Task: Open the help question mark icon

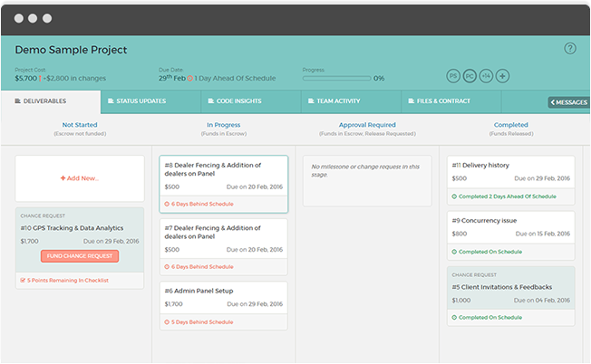Action: [570, 48]
